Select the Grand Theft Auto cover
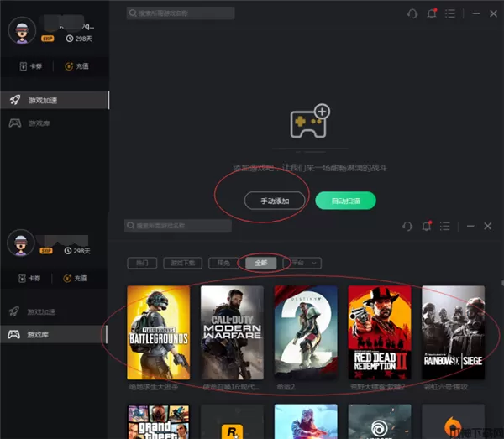 (x=159, y=421)
